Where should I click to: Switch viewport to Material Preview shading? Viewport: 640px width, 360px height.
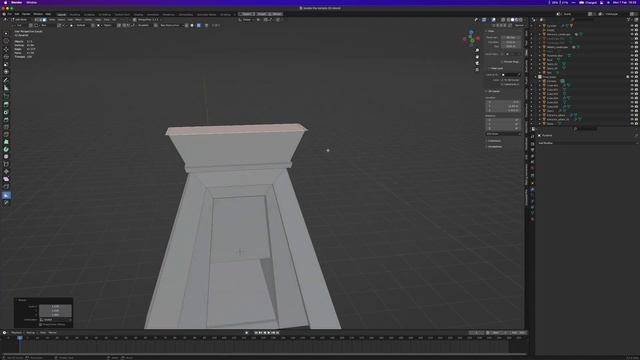pyautogui.click(x=517, y=20)
